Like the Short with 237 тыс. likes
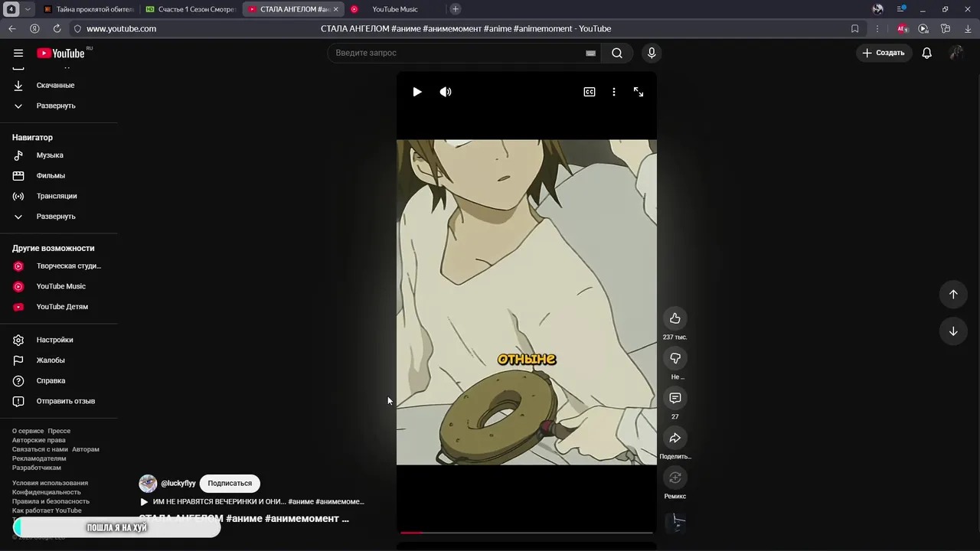The image size is (980, 551). [675, 318]
